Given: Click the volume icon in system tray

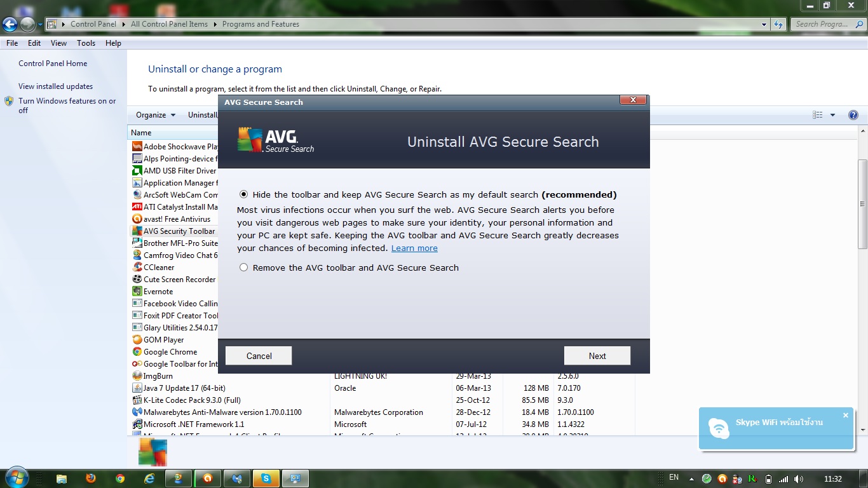Looking at the screenshot, I should tap(799, 479).
